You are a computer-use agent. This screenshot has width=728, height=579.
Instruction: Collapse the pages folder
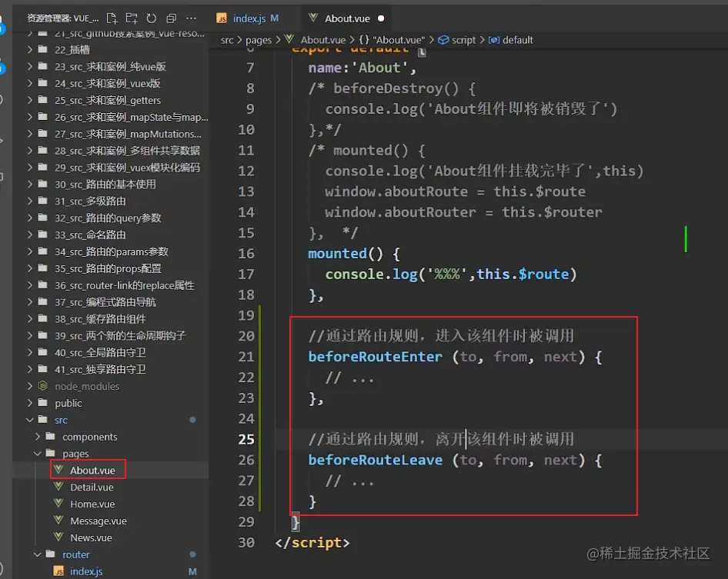coord(38,453)
